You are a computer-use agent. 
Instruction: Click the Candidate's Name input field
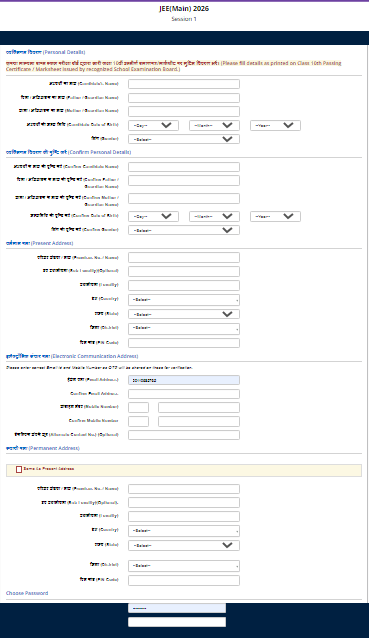coord(184,84)
